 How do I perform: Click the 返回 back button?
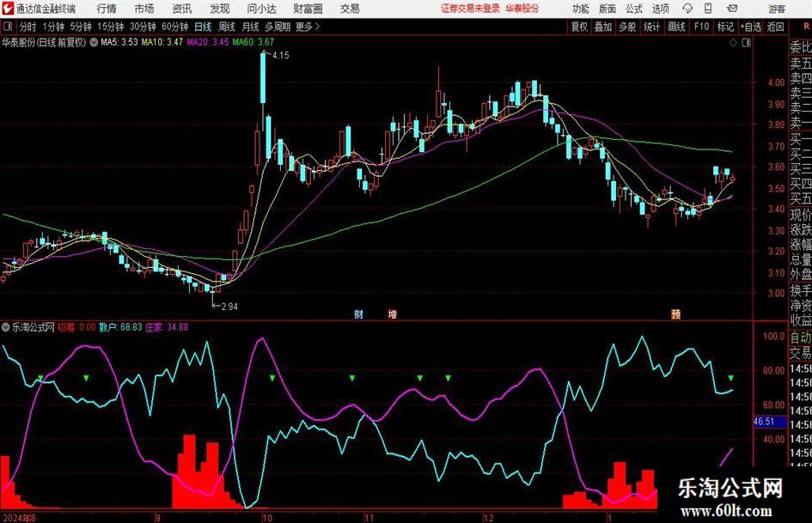pyautogui.click(x=775, y=27)
